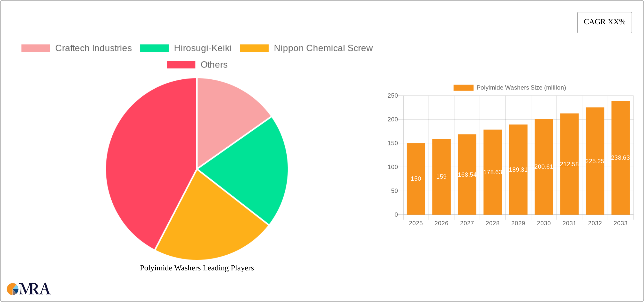Click the 2030 x-axis label

pyautogui.click(x=544, y=223)
